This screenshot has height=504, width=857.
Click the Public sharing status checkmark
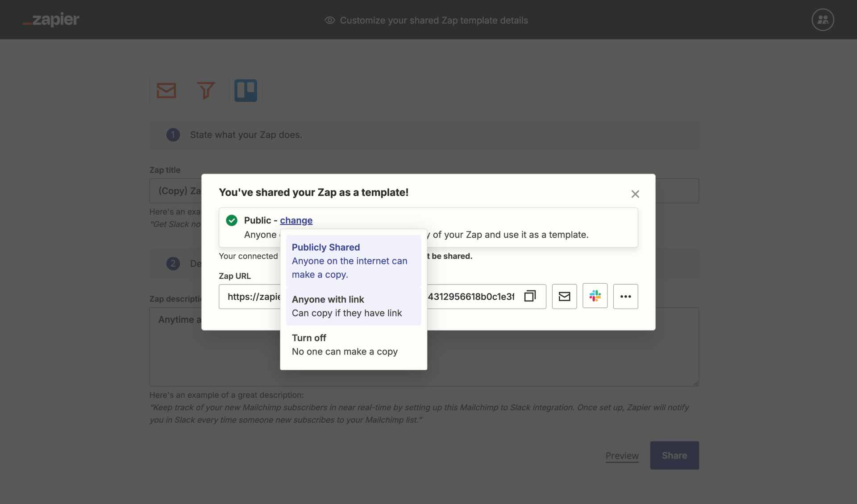[x=232, y=220]
